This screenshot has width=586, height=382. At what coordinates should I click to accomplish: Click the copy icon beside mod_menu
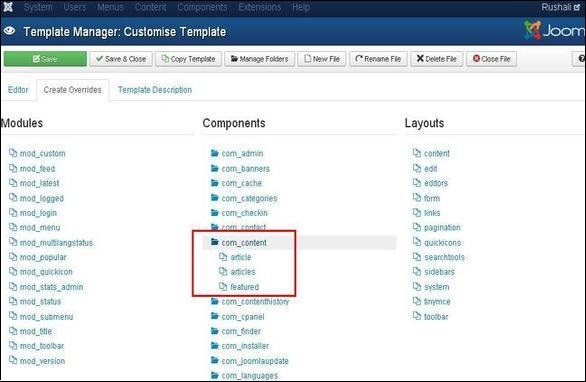13,227
